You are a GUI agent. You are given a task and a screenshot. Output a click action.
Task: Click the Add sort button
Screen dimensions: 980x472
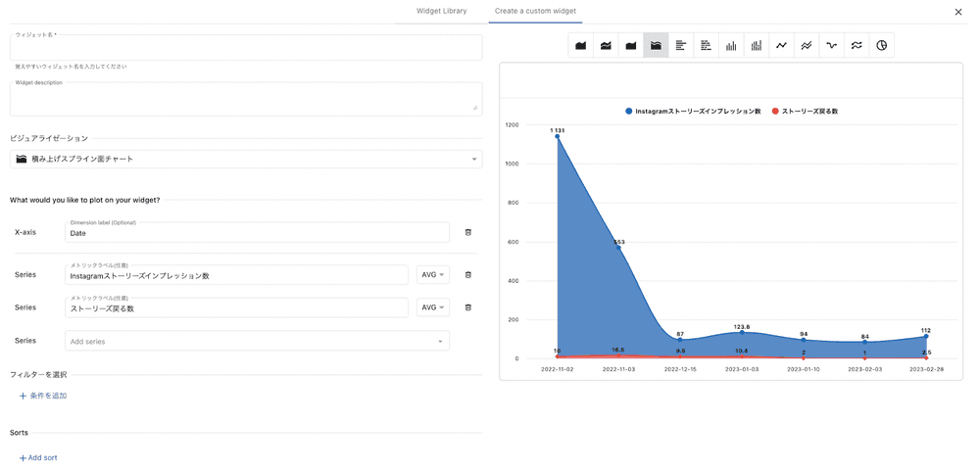(x=38, y=457)
